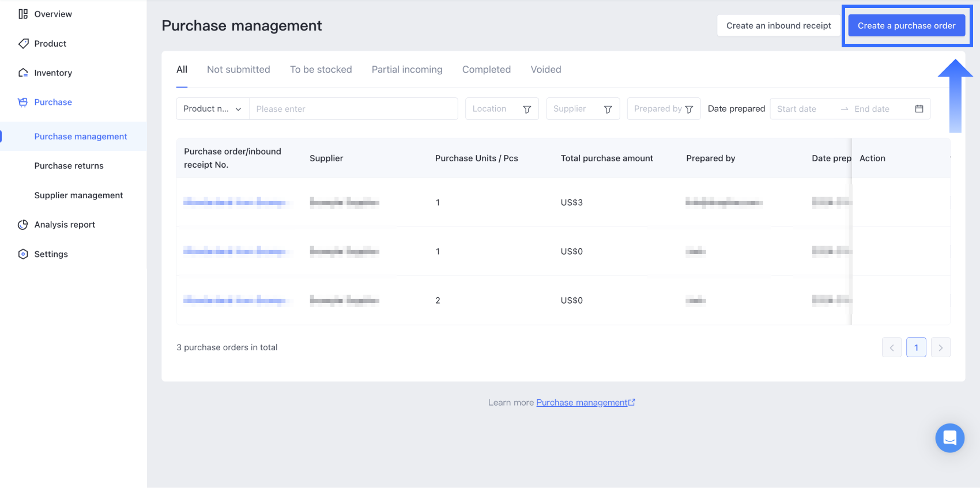This screenshot has width=980, height=488.
Task: Click Create a purchase order button
Action: point(906,25)
